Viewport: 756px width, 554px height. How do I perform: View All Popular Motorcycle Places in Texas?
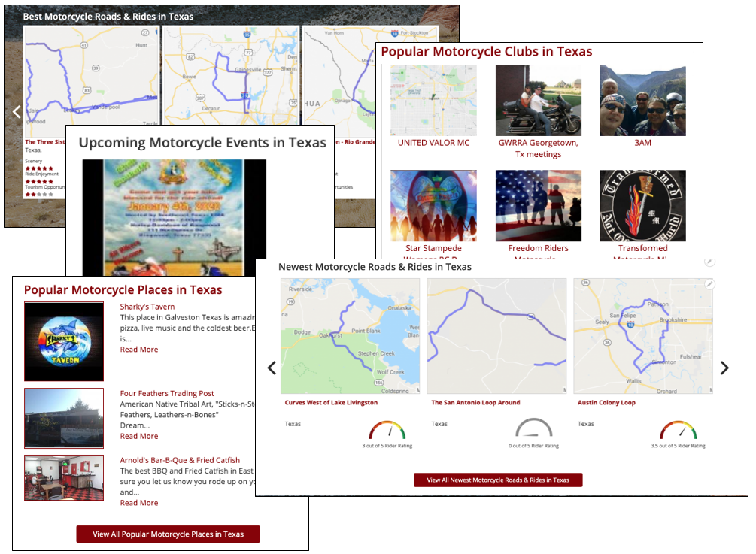click(167, 534)
